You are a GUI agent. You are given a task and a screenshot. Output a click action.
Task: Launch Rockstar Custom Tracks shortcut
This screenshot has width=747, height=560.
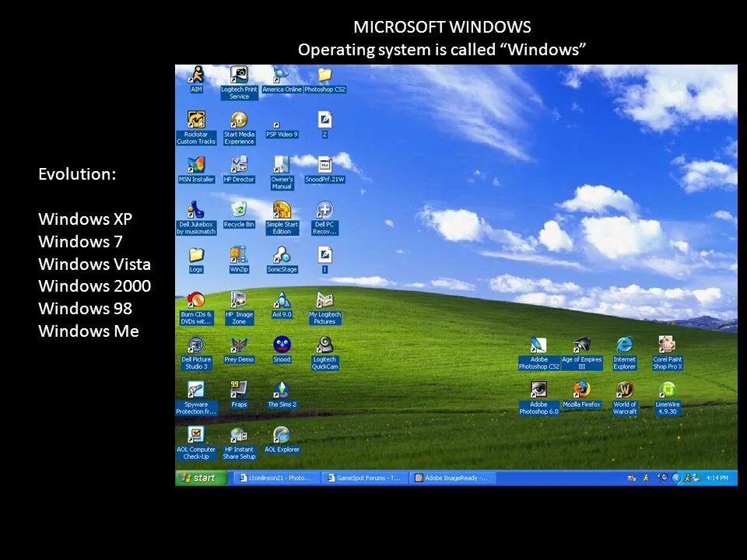[196, 127]
